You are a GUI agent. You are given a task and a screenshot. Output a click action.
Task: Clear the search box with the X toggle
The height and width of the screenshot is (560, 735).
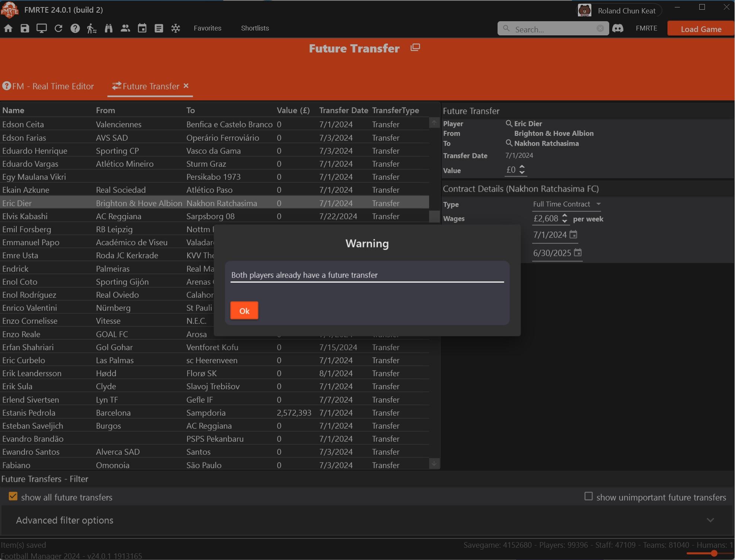click(600, 28)
